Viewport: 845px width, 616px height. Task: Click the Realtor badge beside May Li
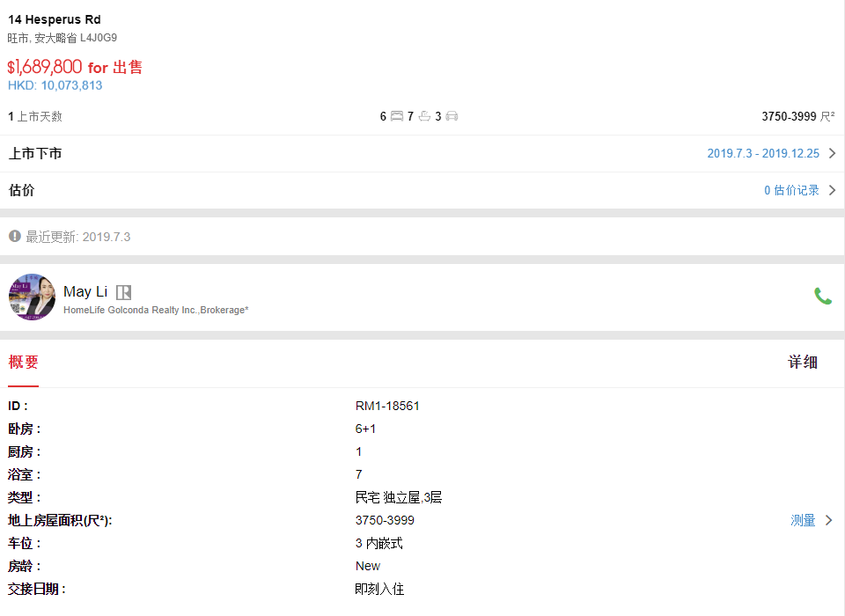pos(123,292)
